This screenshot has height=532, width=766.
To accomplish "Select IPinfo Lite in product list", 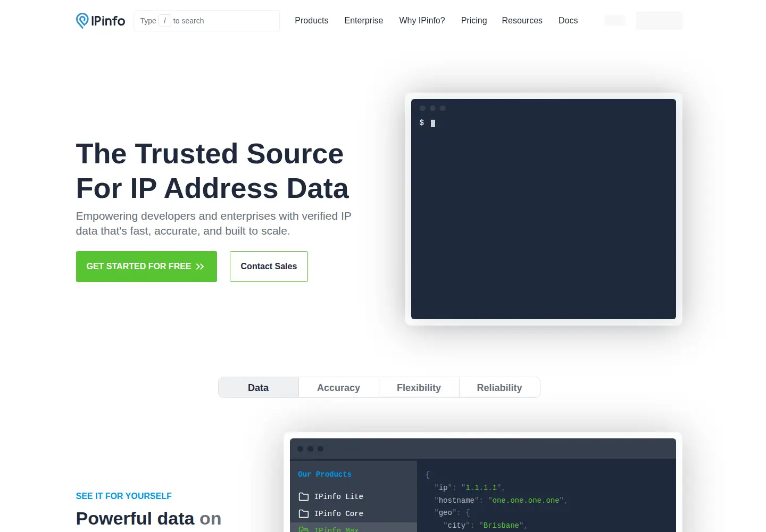I will pos(353,496).
